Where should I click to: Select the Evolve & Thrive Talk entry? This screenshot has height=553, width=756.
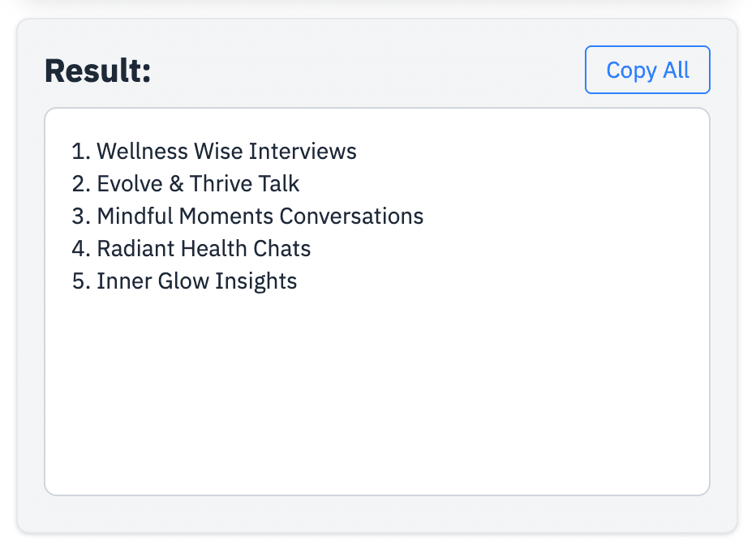(x=186, y=184)
